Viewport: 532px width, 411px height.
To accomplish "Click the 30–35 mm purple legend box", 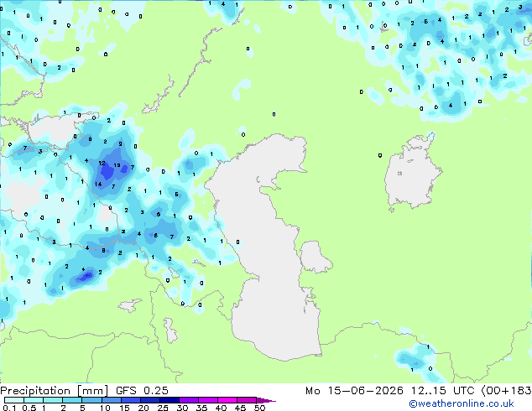I will [x=189, y=400].
